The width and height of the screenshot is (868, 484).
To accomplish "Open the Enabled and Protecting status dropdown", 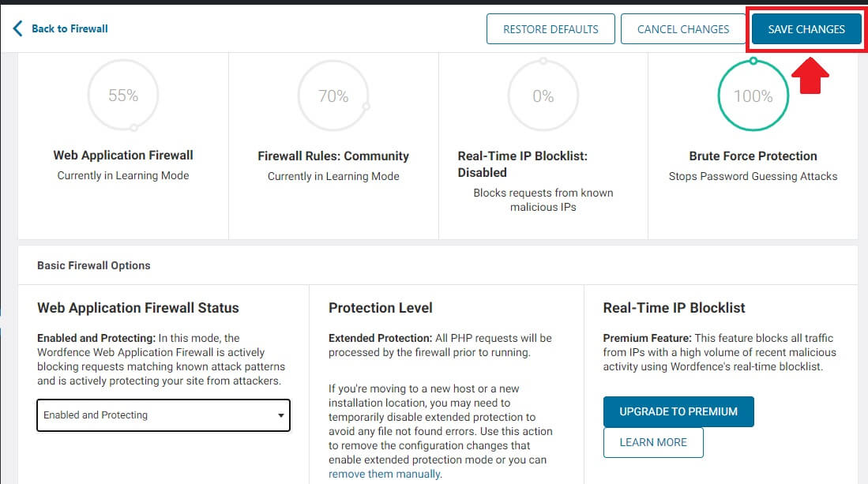I will point(163,415).
